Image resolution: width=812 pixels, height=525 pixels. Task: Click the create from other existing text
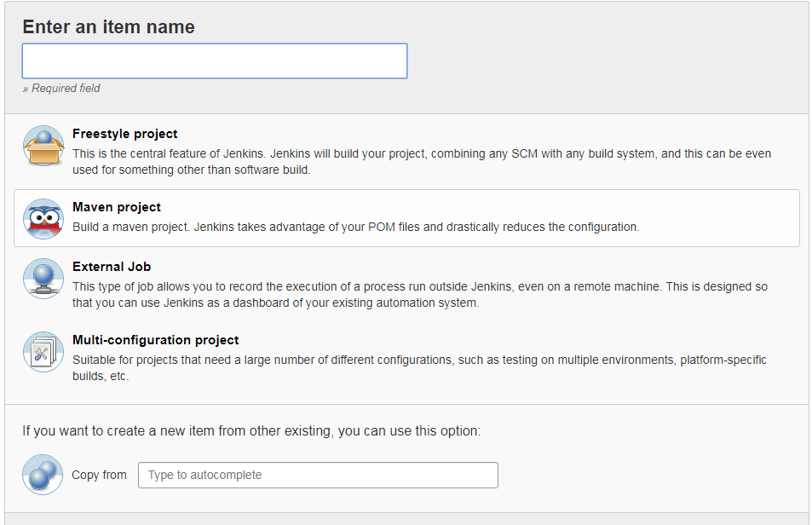[x=251, y=431]
